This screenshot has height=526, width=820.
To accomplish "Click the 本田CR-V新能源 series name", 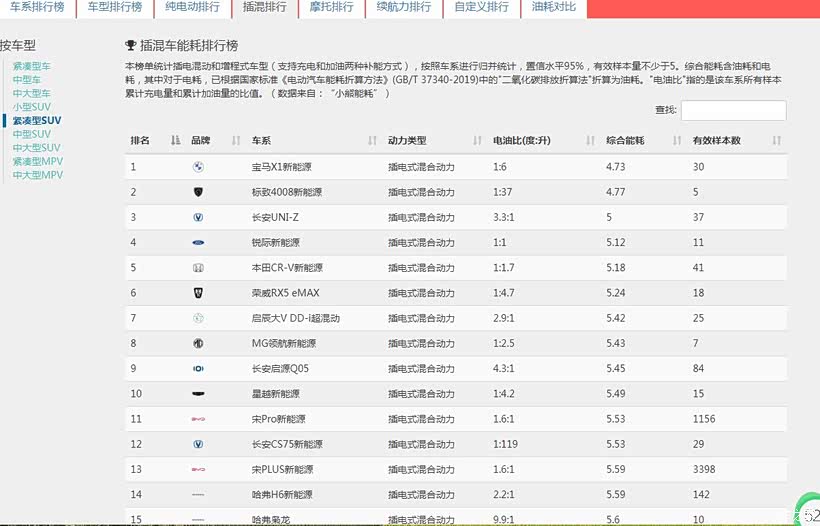I will click(x=287, y=268).
